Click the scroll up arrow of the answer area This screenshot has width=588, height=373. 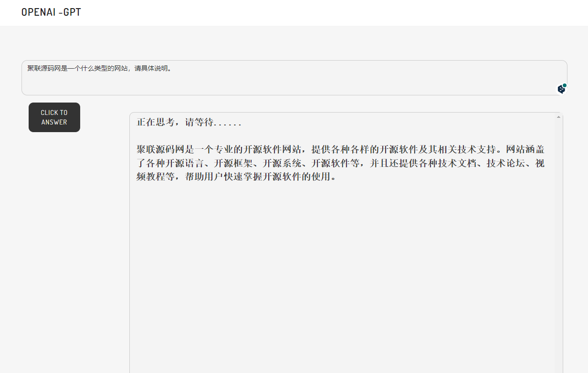coord(558,117)
